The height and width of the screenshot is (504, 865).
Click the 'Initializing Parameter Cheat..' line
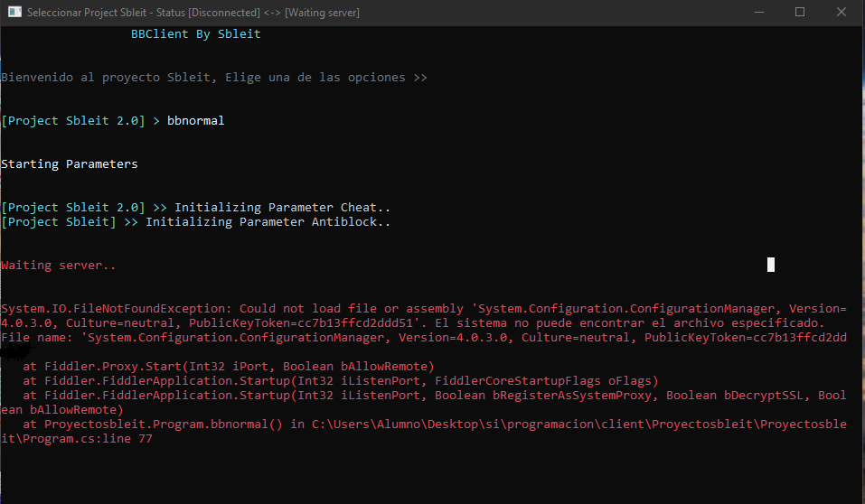click(282, 208)
